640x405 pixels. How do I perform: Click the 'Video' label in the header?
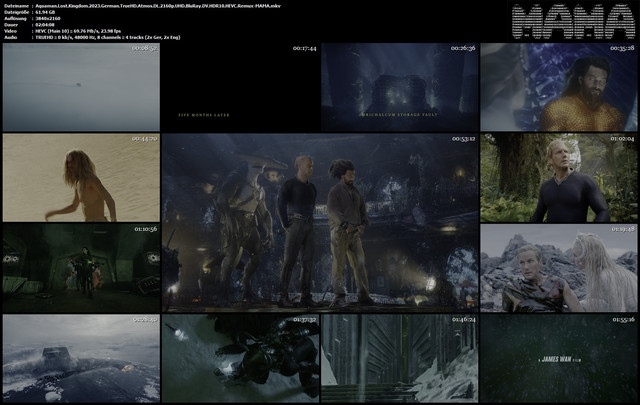tap(10, 31)
